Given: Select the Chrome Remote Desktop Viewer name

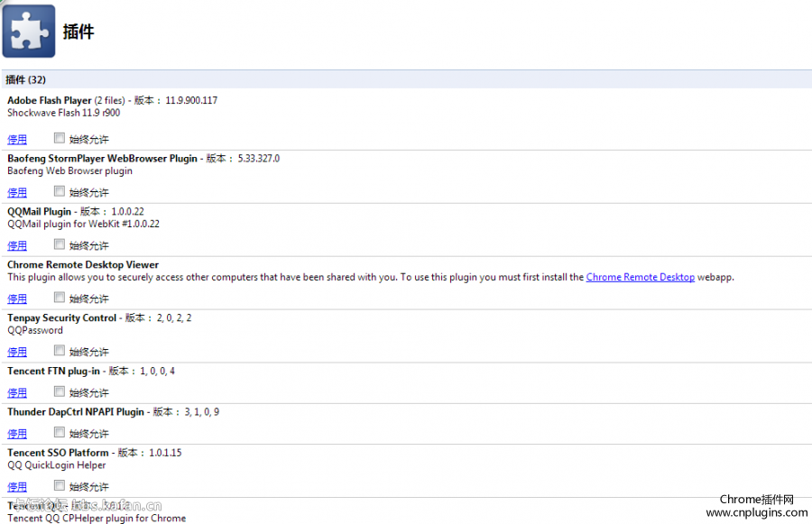Looking at the screenshot, I should click(x=83, y=264).
